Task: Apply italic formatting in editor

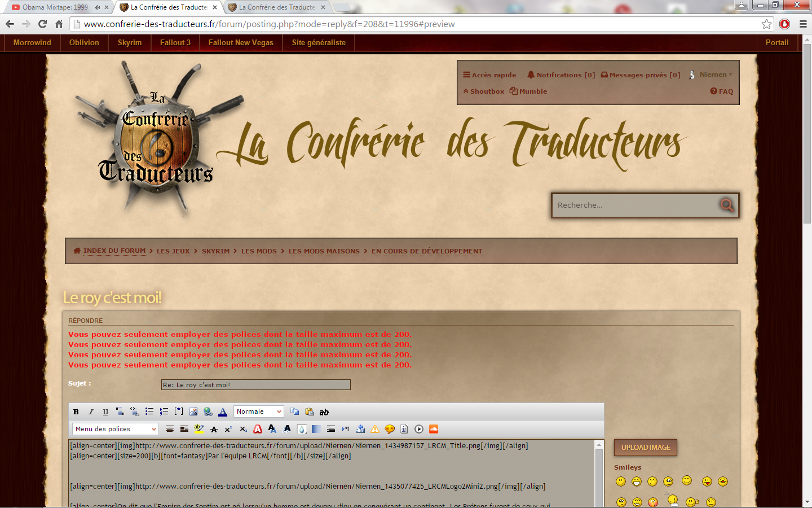Action: 91,412
